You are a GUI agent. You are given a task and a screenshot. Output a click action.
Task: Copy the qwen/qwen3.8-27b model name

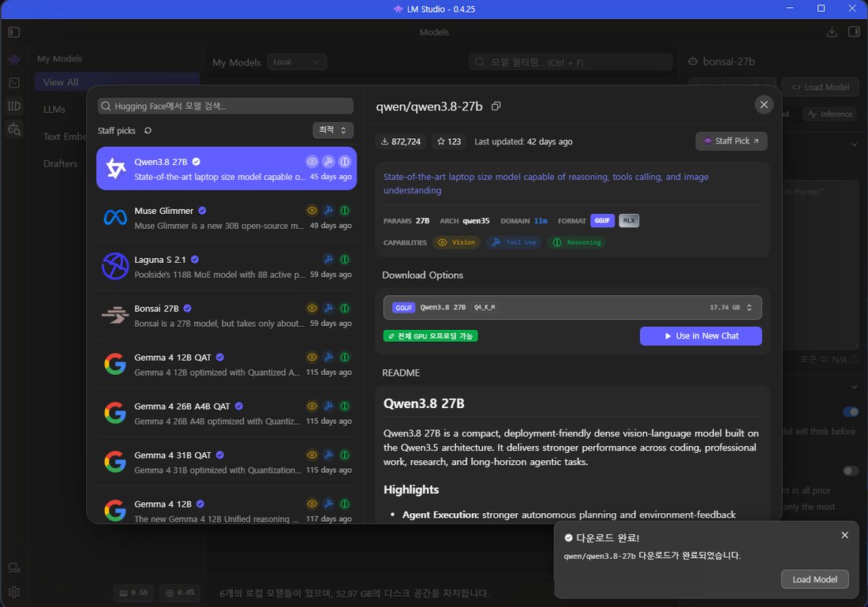click(496, 106)
